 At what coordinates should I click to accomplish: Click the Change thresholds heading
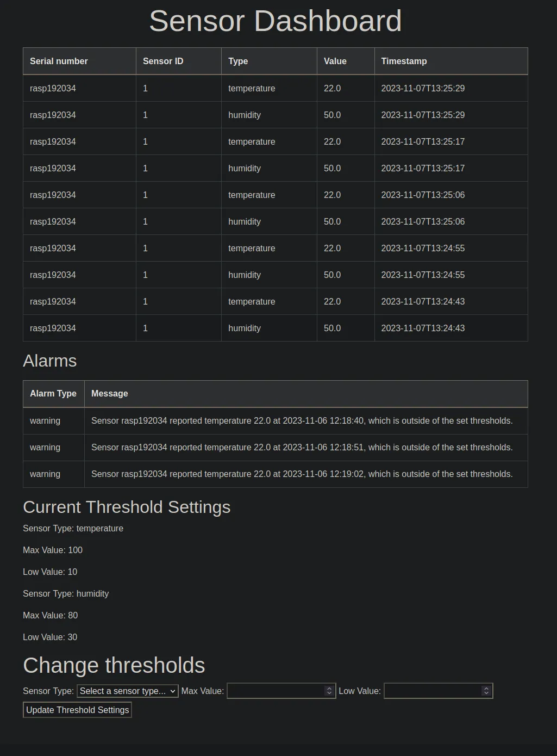click(x=114, y=665)
